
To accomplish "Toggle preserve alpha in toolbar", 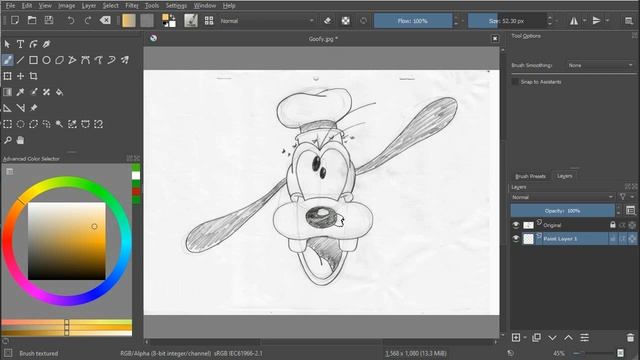I will tap(346, 20).
